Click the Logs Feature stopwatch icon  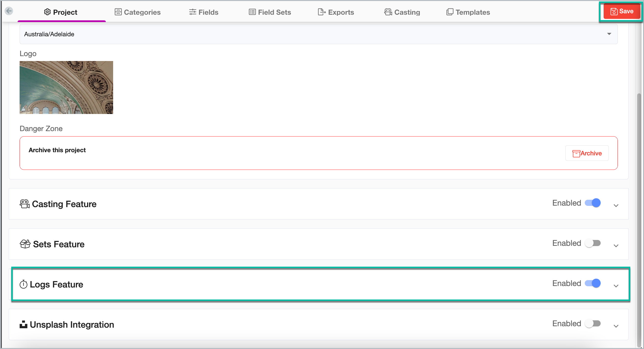[24, 284]
